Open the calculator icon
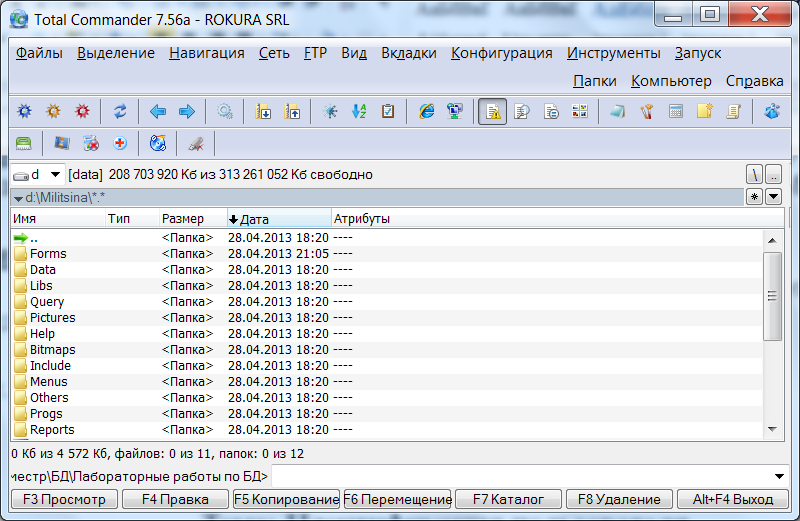The image size is (800, 521). (x=676, y=111)
